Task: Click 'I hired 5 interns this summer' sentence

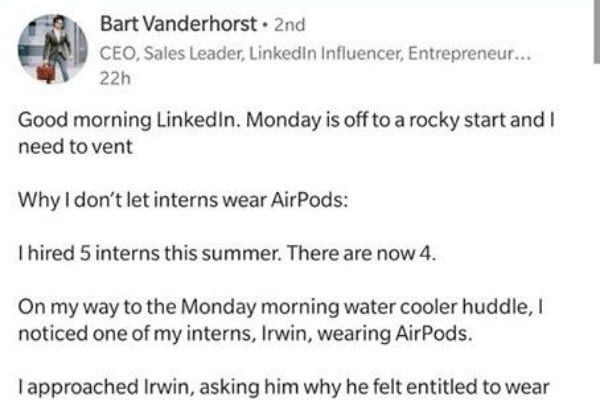Action: point(150,253)
